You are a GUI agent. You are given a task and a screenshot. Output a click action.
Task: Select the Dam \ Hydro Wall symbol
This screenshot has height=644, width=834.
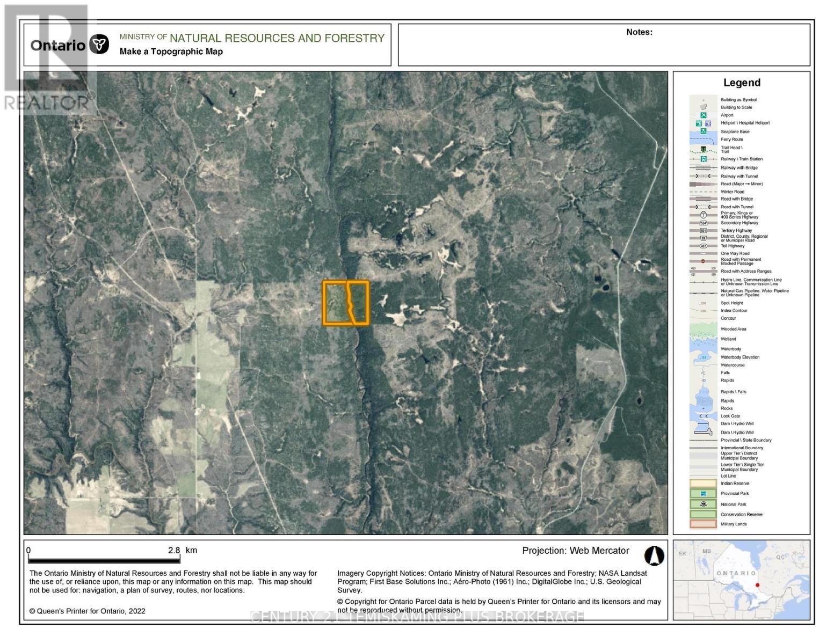[702, 423]
